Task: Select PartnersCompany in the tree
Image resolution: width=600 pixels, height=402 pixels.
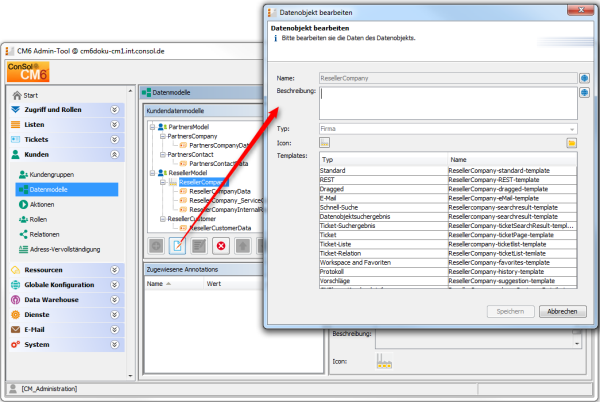Action: point(192,136)
